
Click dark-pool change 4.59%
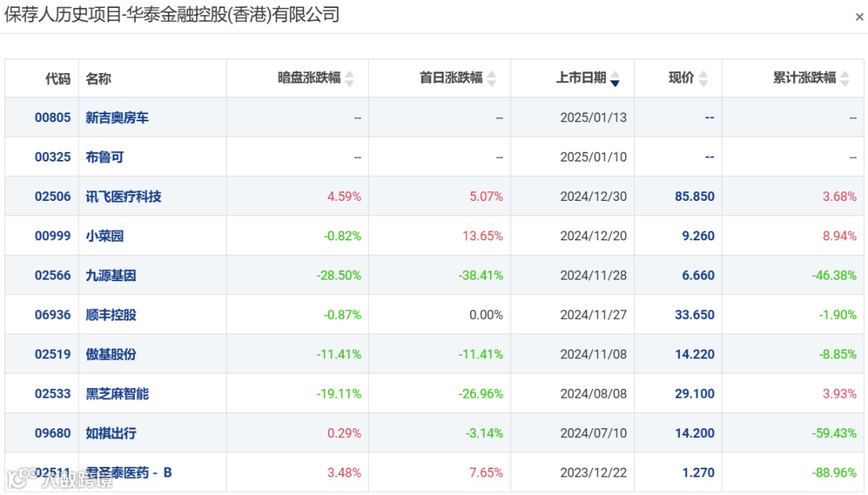[344, 196]
